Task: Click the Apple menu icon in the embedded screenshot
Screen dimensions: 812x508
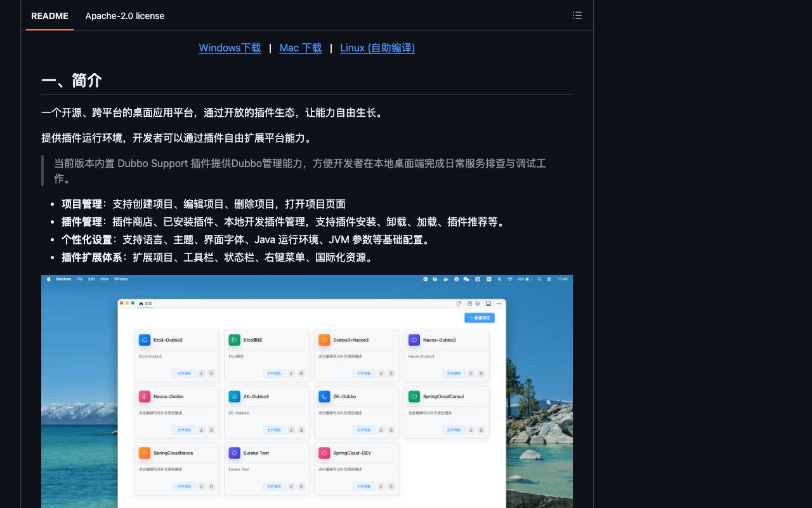Action: [48, 279]
